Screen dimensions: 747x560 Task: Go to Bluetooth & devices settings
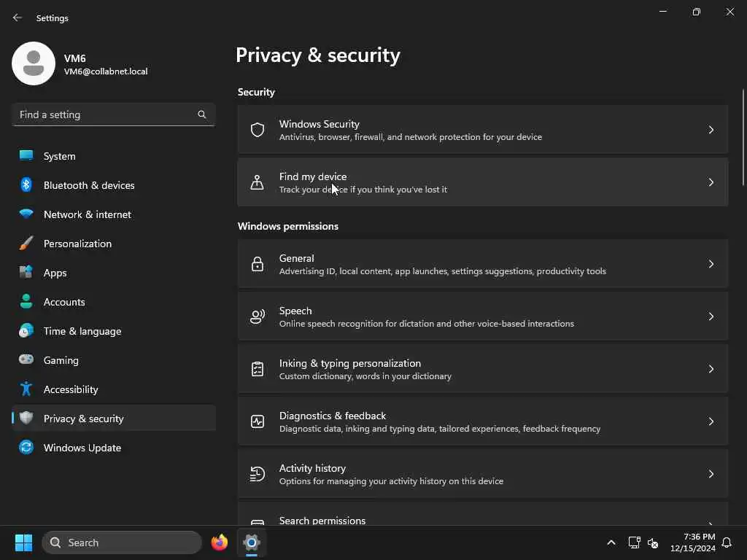[x=89, y=185]
